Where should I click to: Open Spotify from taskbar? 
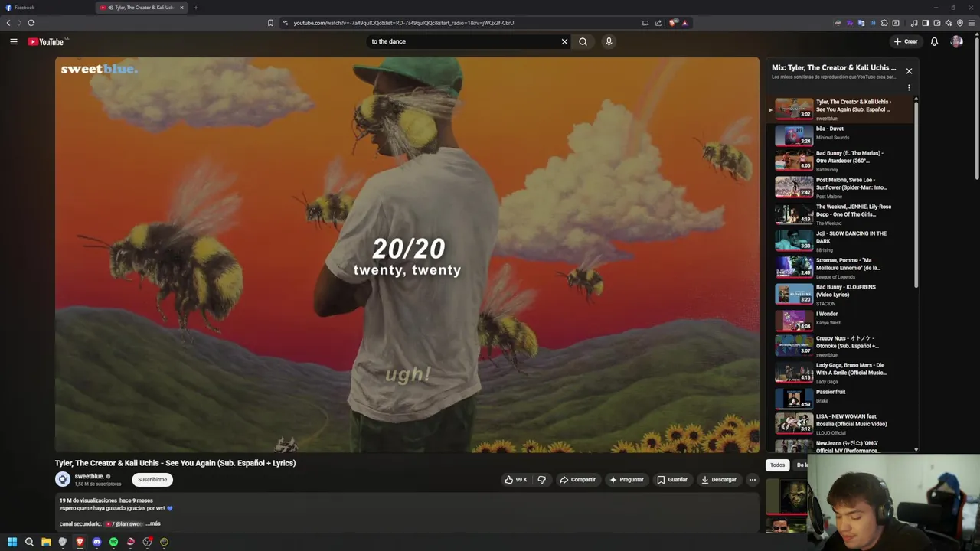pyautogui.click(x=113, y=542)
